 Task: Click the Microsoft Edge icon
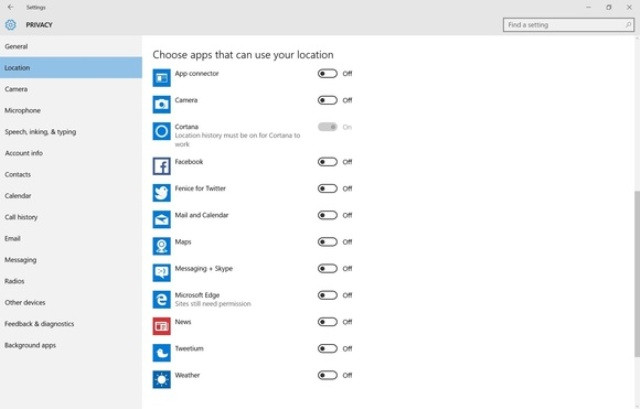coord(162,299)
